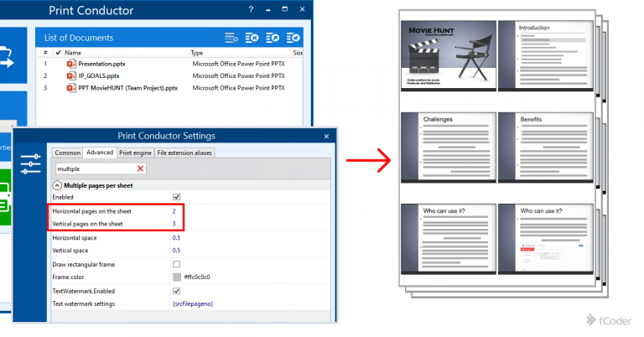Check the Draw rectangular frame checkbox
Screen dimensions: 644x337
177,264
